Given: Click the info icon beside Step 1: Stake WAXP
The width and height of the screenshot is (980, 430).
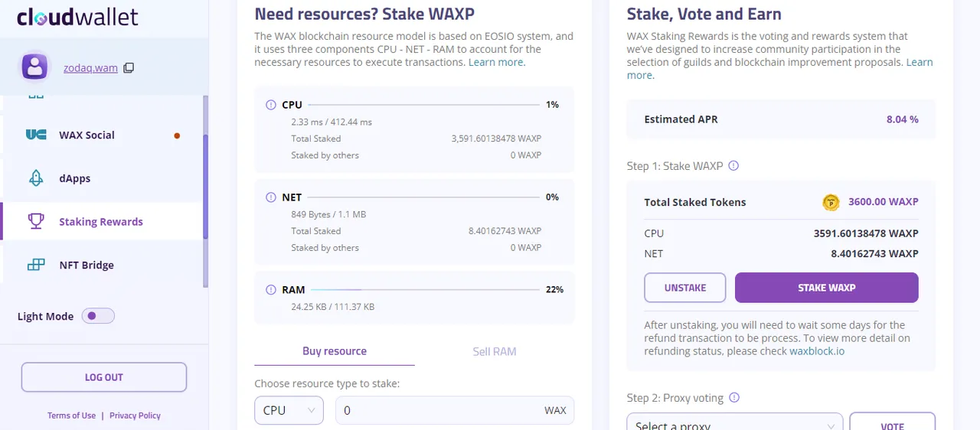Looking at the screenshot, I should (733, 166).
